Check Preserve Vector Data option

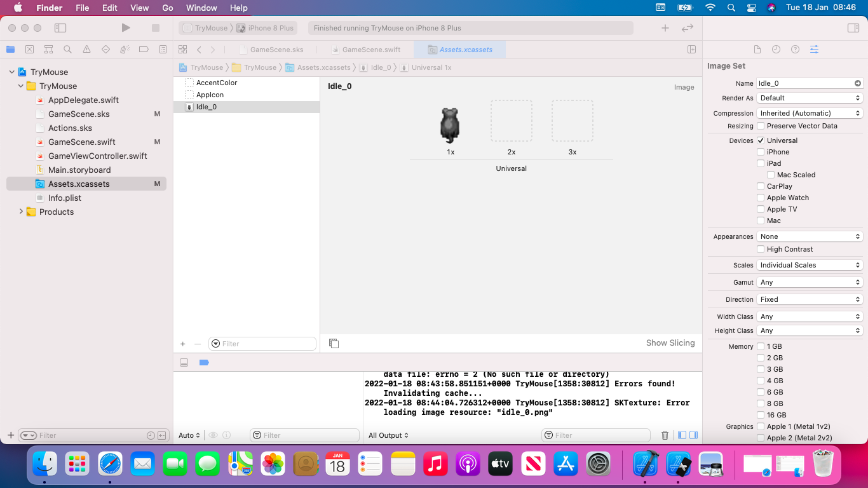click(761, 126)
